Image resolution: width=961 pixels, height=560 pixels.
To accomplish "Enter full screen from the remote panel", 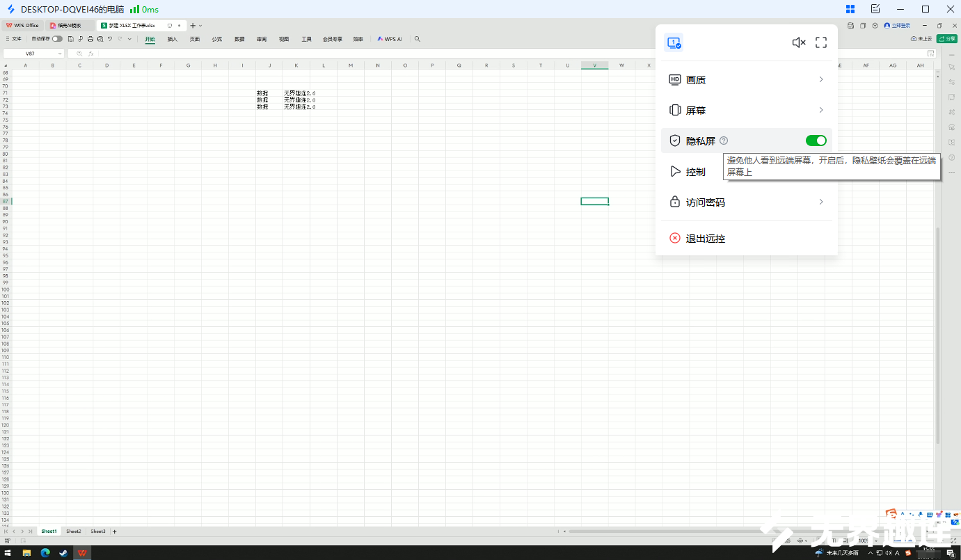I will coord(821,42).
